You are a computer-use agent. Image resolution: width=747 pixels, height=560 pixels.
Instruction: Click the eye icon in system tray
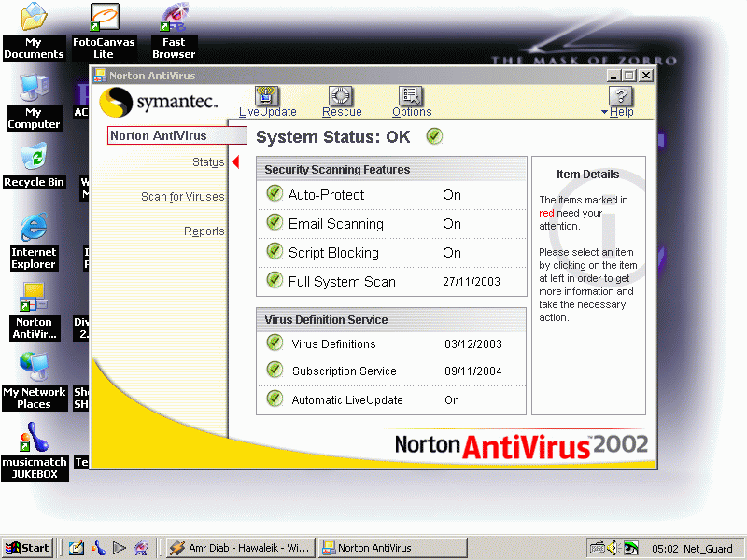[x=631, y=549]
